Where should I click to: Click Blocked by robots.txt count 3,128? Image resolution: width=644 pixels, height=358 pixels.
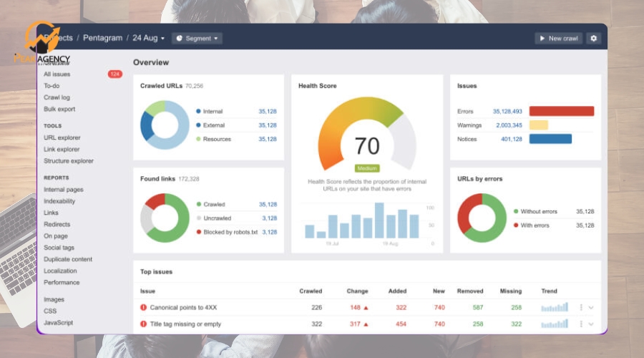point(270,232)
